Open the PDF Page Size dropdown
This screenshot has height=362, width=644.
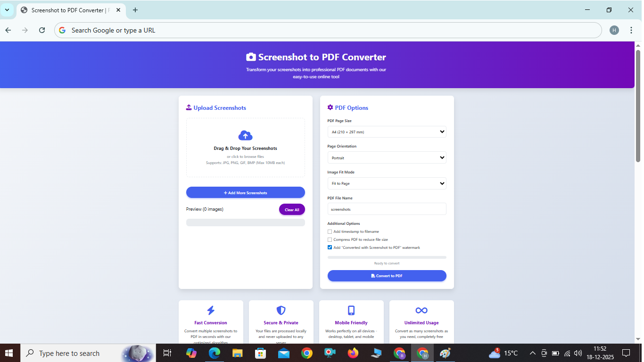click(387, 132)
